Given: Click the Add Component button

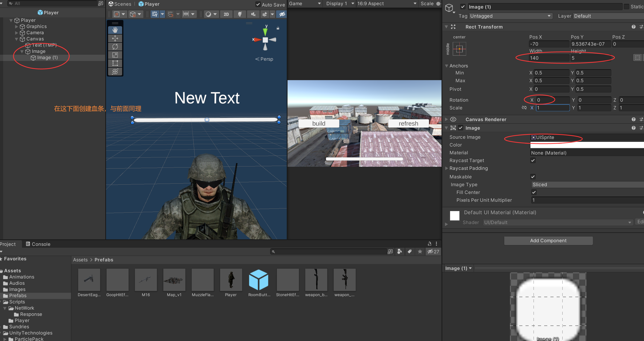Looking at the screenshot, I should (x=548, y=240).
